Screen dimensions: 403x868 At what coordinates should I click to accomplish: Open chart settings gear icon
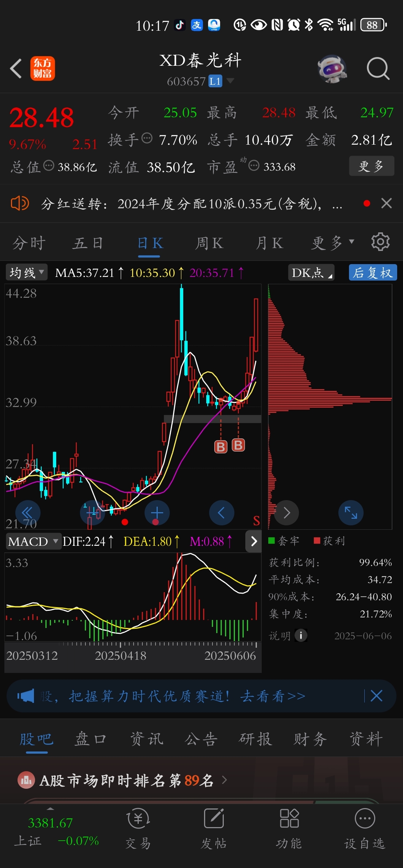point(380,242)
